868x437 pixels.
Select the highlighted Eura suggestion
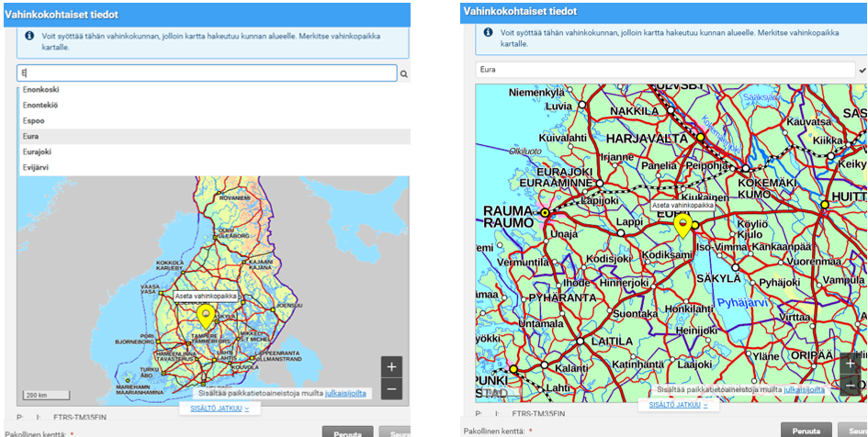[32, 136]
